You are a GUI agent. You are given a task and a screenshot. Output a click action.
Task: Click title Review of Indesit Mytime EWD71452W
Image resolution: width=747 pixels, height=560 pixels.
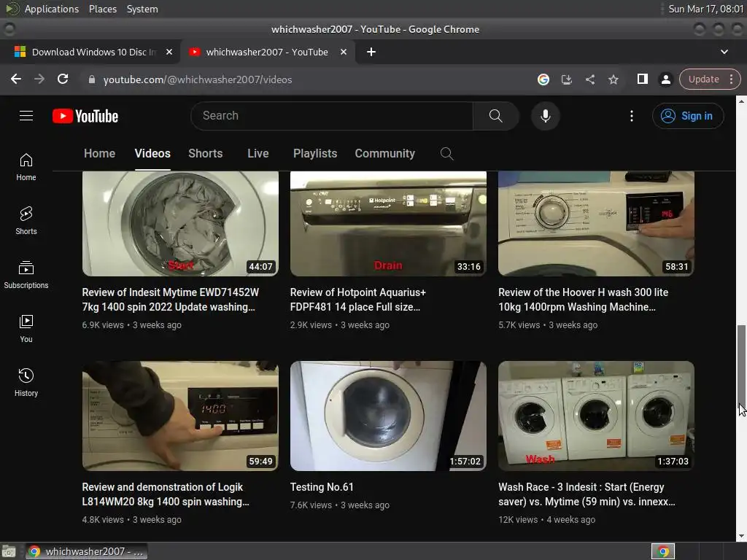point(170,300)
